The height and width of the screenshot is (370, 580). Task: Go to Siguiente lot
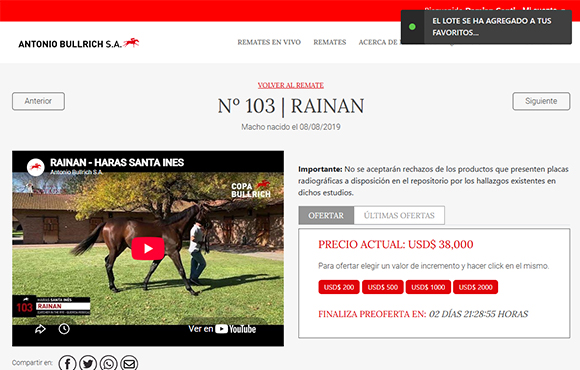click(x=541, y=101)
